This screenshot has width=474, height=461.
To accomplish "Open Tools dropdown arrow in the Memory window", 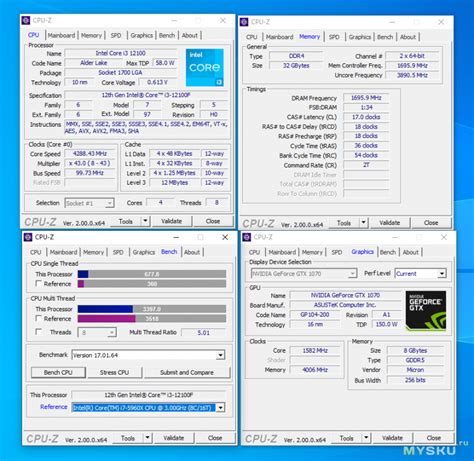I will [x=364, y=222].
